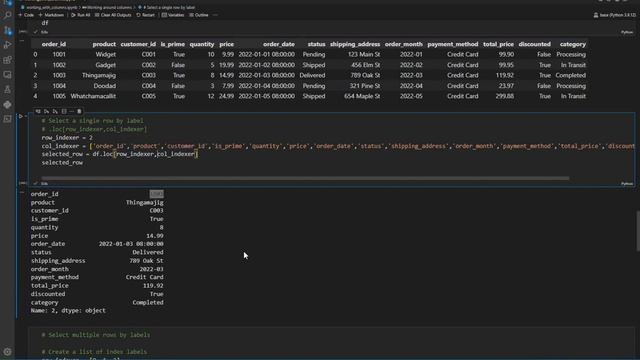640x360 pixels.
Task: Click the 'order_date' column header
Action: point(279,44)
